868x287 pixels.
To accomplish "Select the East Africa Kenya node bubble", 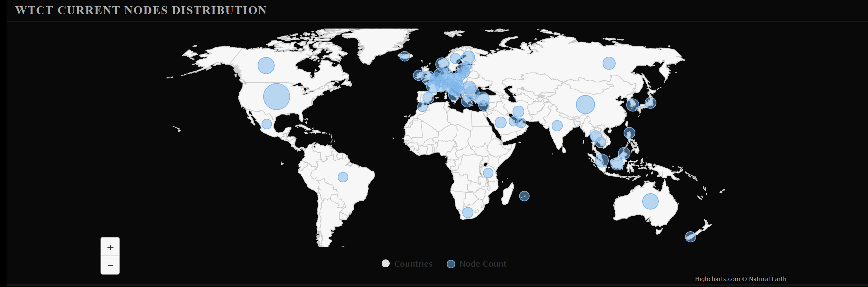I will (x=488, y=173).
